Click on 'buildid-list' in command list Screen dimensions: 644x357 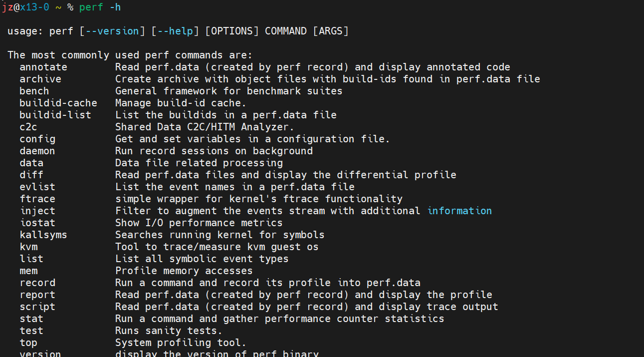click(x=55, y=115)
